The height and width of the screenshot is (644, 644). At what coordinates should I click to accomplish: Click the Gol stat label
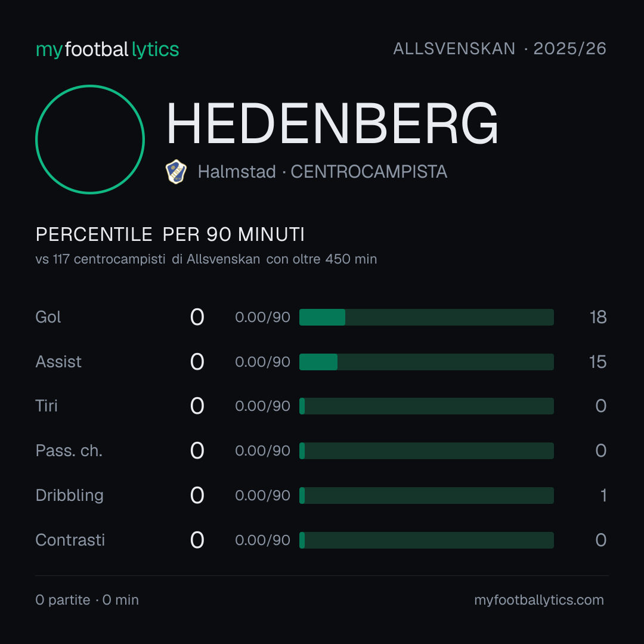pos(48,317)
